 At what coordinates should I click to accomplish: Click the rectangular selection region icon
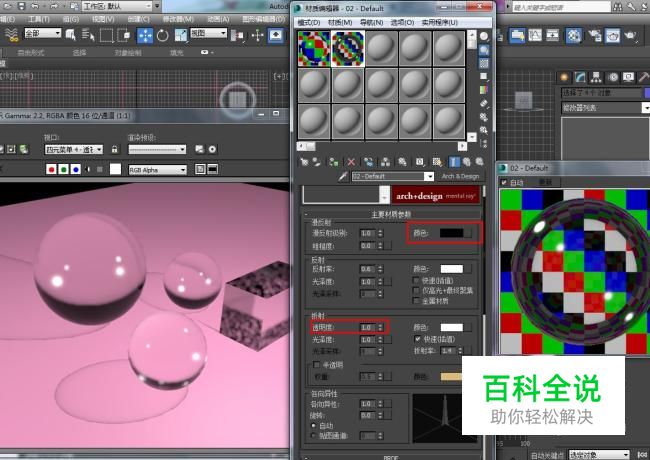107,36
